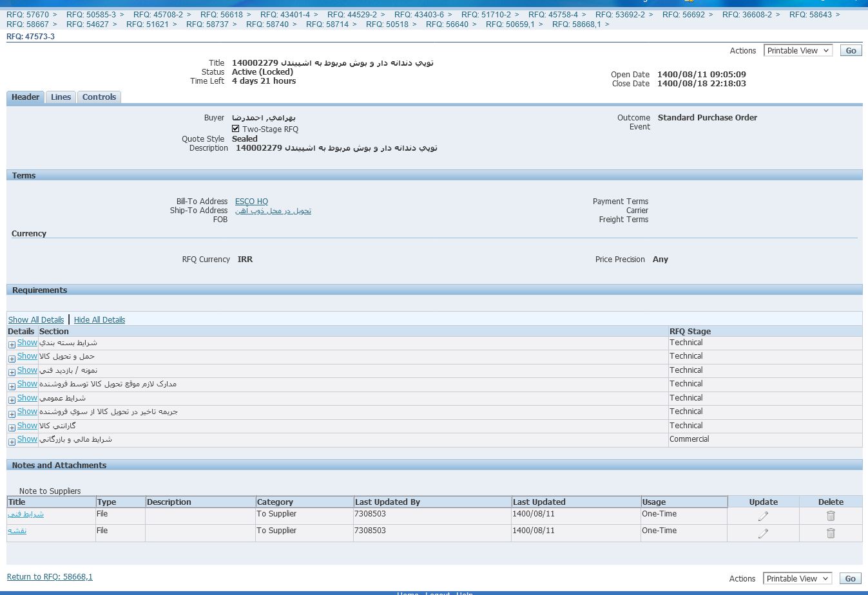Open breadcrumb RFQ: 58643
Screen dimensions: 868x595
[x=811, y=14]
